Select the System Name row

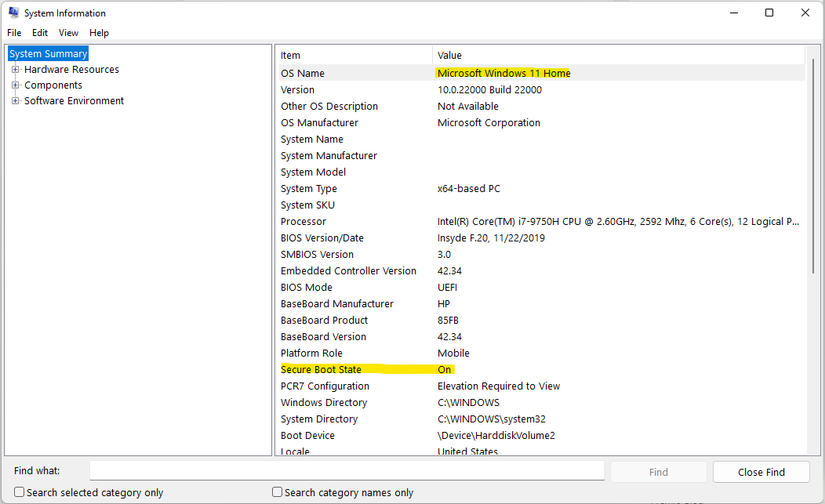(540, 139)
